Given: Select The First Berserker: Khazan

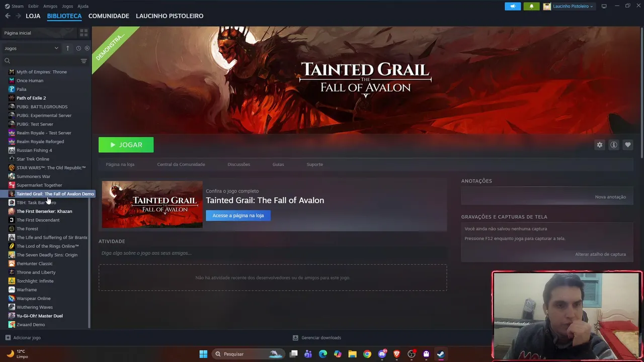Looking at the screenshot, I should pyautogui.click(x=45, y=211).
